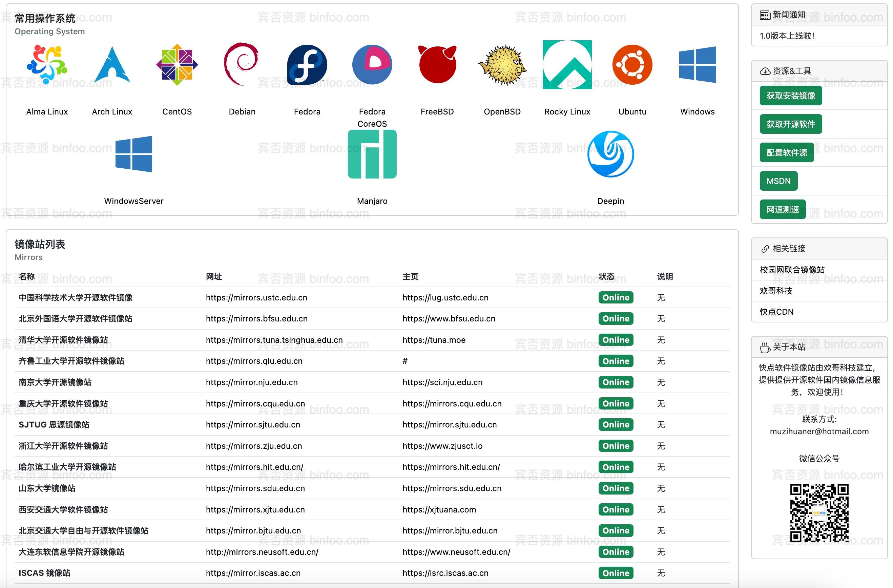Select the Manjaro green logo
The height and width of the screenshot is (588, 893).
372,154
